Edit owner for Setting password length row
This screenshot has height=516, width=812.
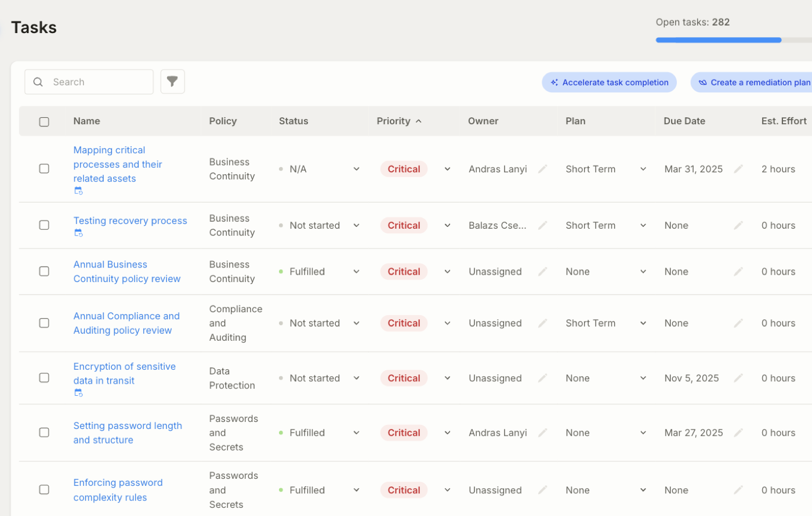pos(542,432)
